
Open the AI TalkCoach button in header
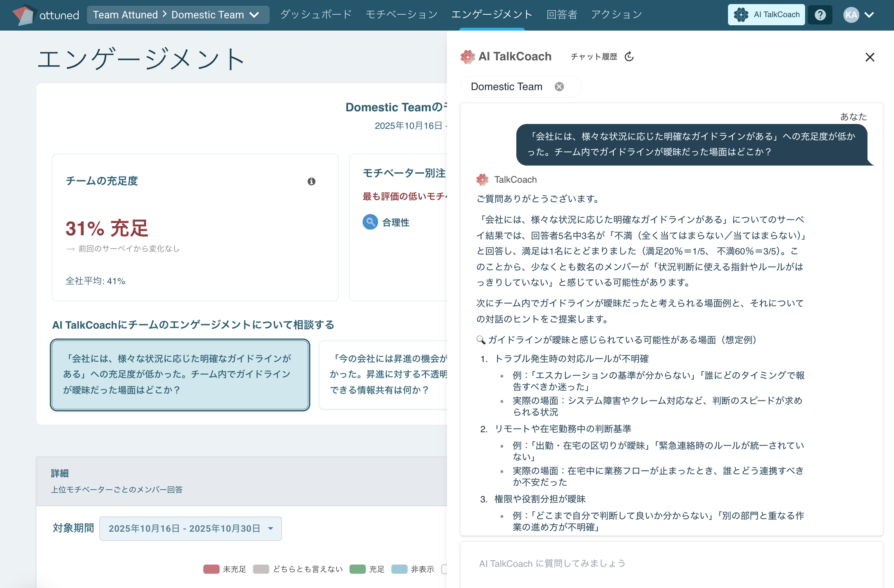[766, 15]
